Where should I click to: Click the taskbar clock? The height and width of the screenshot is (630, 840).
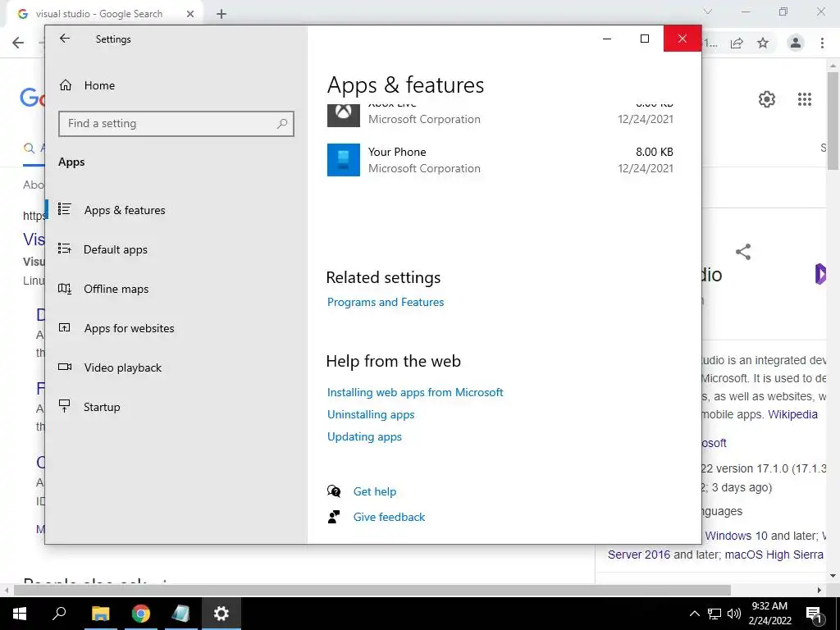click(x=769, y=614)
